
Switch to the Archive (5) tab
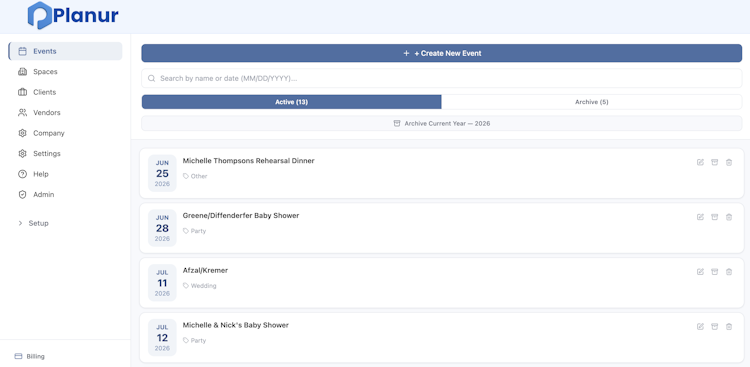click(x=592, y=102)
